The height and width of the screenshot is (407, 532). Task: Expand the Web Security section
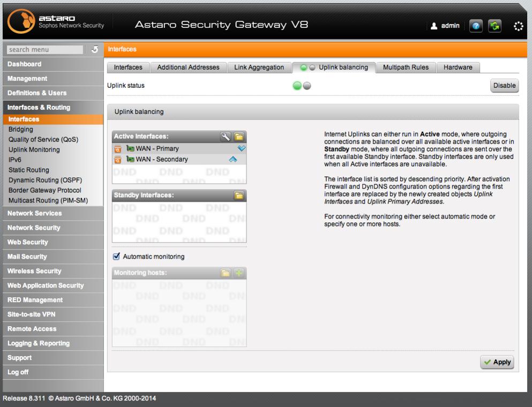(53, 242)
